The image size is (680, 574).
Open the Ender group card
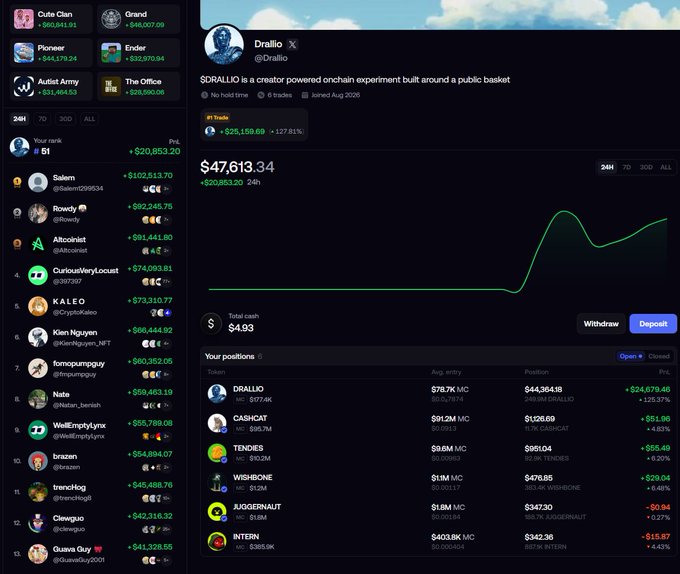pyautogui.click(x=138, y=53)
